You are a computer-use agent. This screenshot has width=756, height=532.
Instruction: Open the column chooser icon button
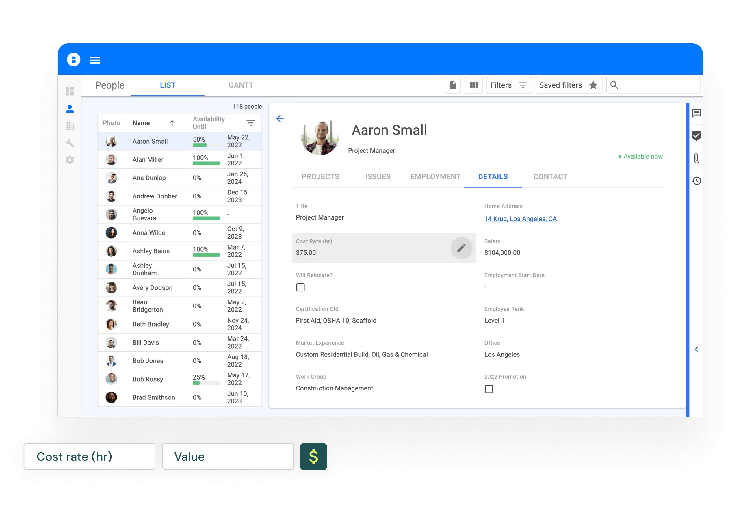[474, 85]
